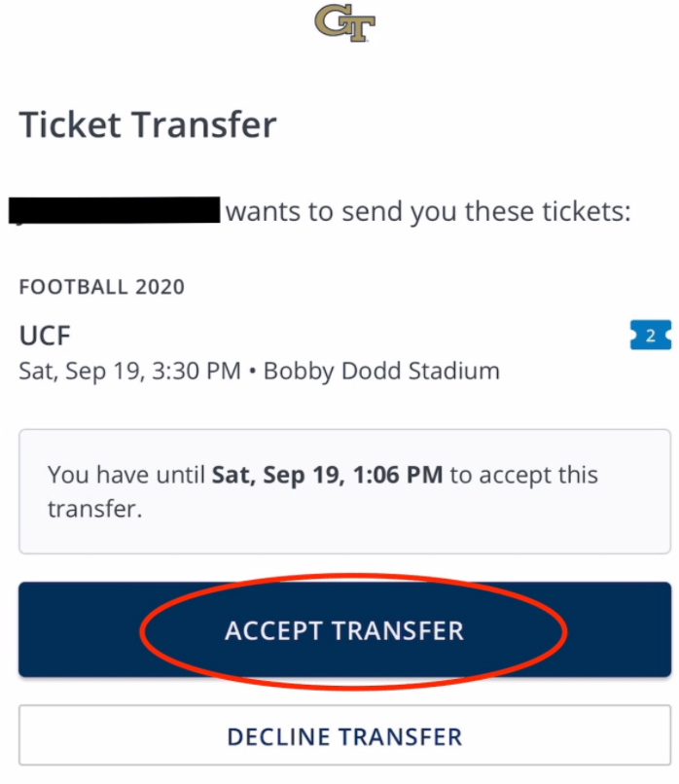Click the Georgia Tech GT logo
This screenshot has width=679, height=784.
pos(344,24)
